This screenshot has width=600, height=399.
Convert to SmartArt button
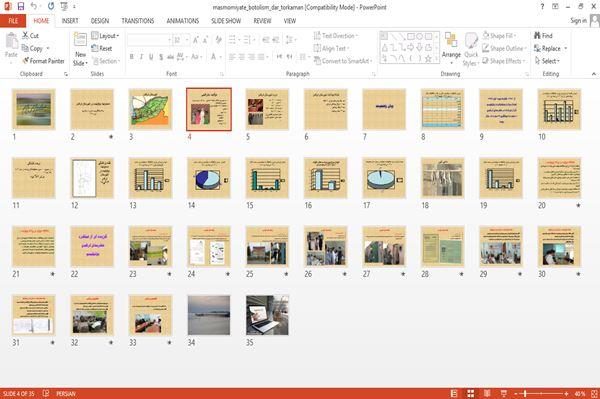pos(343,61)
